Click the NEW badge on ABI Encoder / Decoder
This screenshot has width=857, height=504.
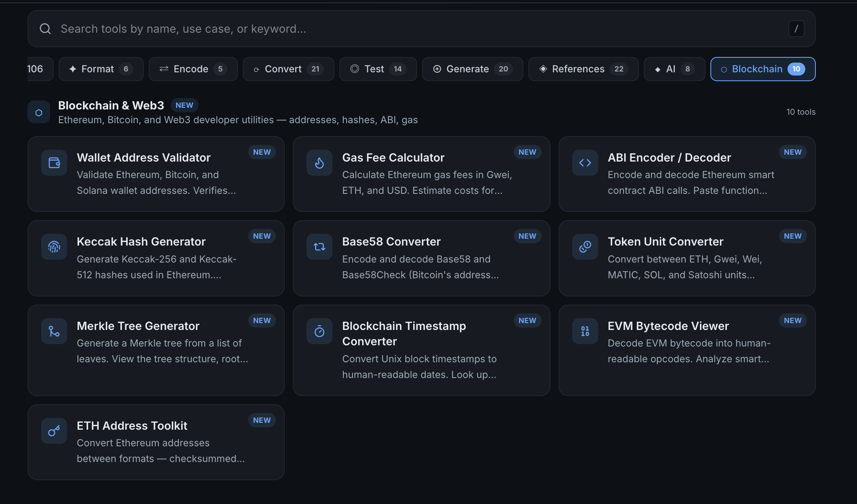pos(792,152)
